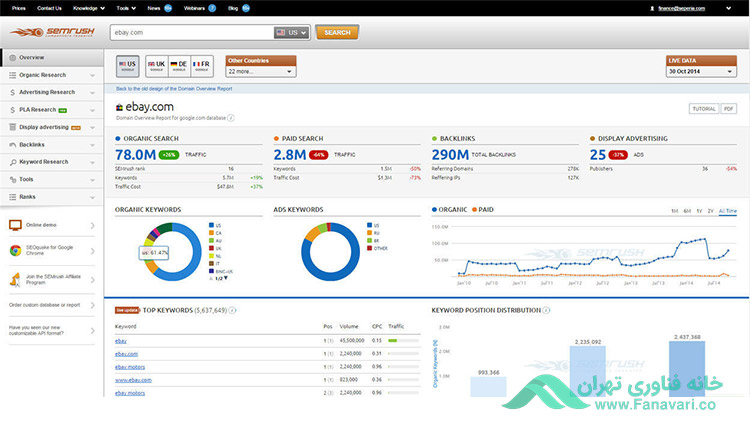Open the US country dropdown in search bar
This screenshot has height=430, width=750.
pyautogui.click(x=291, y=33)
